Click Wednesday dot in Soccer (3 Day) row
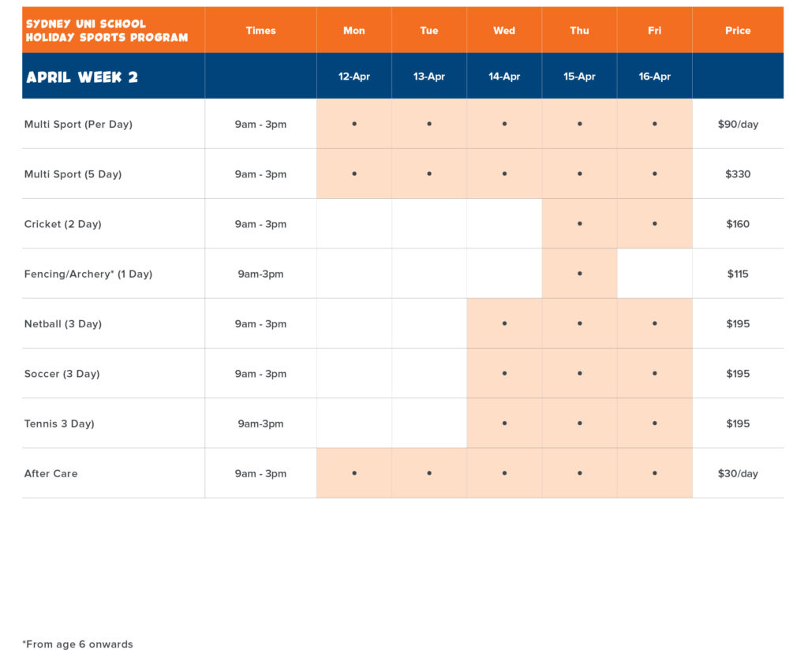The height and width of the screenshot is (672, 808). point(504,373)
